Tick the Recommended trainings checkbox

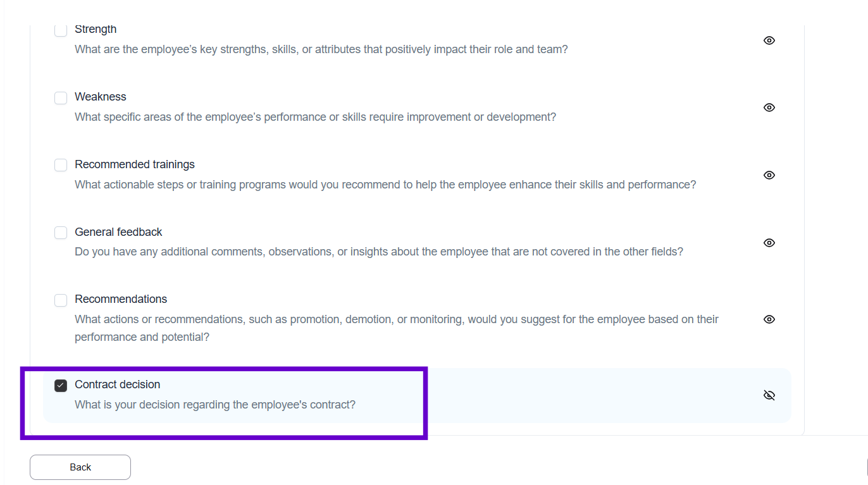[x=61, y=165]
